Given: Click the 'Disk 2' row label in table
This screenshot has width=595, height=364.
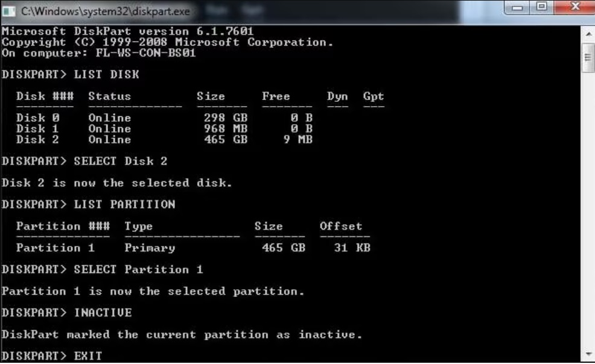Looking at the screenshot, I should [x=37, y=140].
